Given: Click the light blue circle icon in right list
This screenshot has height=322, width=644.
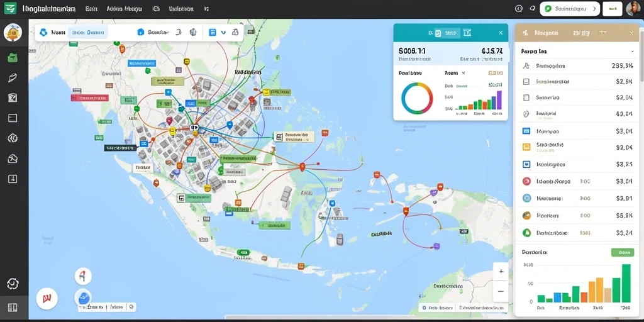Looking at the screenshot, I should 526,198.
